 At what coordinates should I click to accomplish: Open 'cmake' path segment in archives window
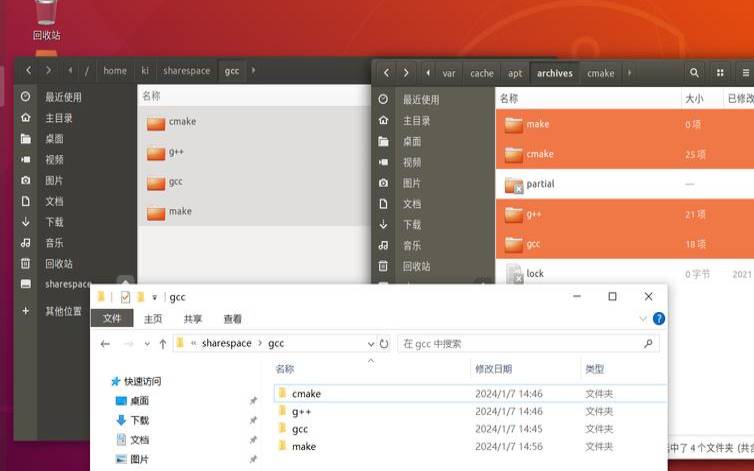601,73
